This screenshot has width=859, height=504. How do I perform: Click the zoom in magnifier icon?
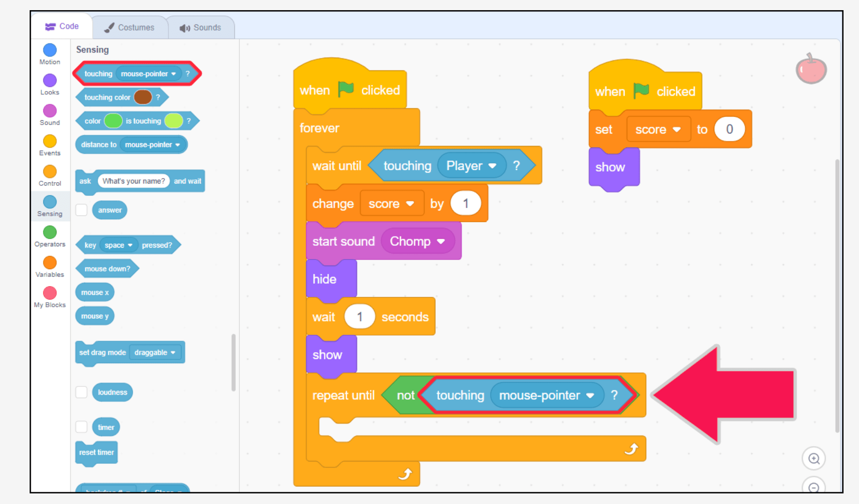(x=814, y=458)
